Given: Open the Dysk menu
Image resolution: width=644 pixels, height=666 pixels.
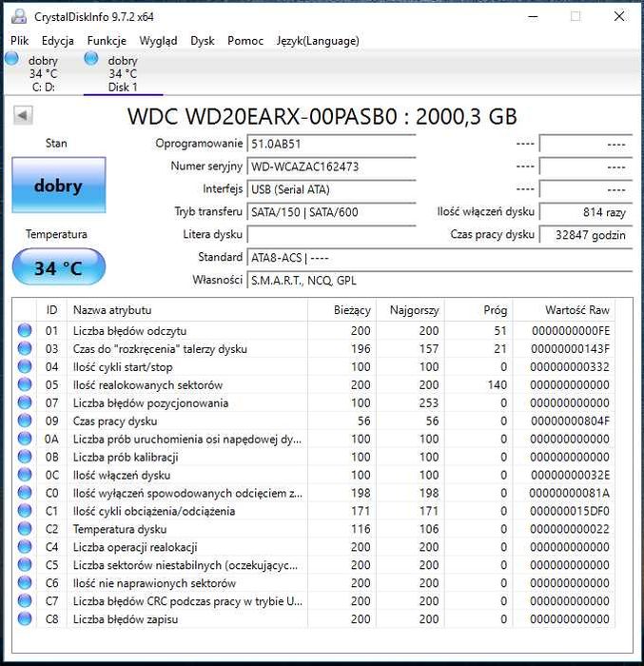Looking at the screenshot, I should (203, 41).
